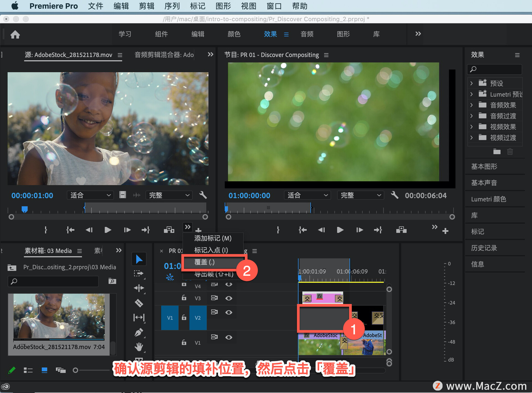This screenshot has height=393, width=532.
Task: Open 基本声音 panel
Action: point(484,183)
